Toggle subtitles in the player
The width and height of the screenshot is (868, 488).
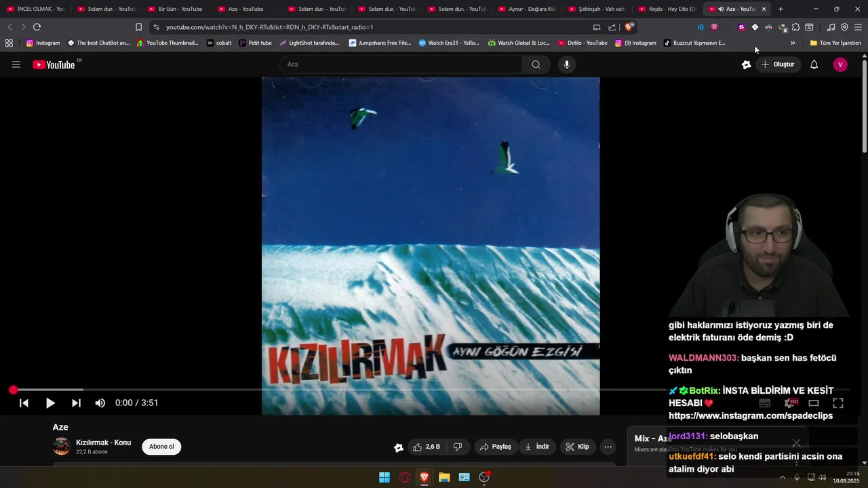765,403
